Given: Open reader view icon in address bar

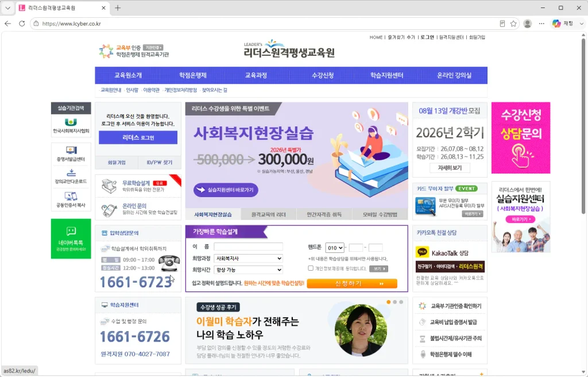Looking at the screenshot, I should point(502,24).
